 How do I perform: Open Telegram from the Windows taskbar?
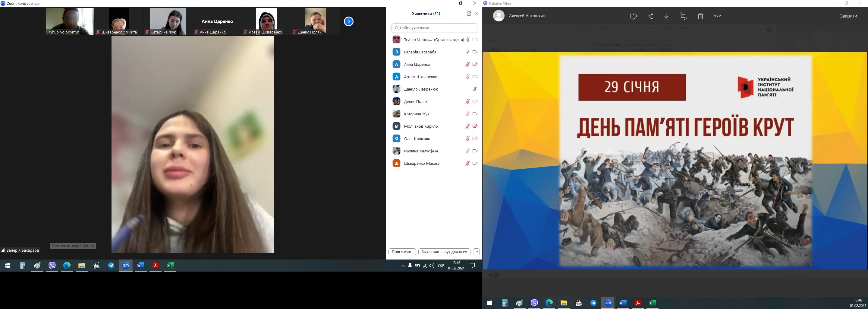point(111,266)
